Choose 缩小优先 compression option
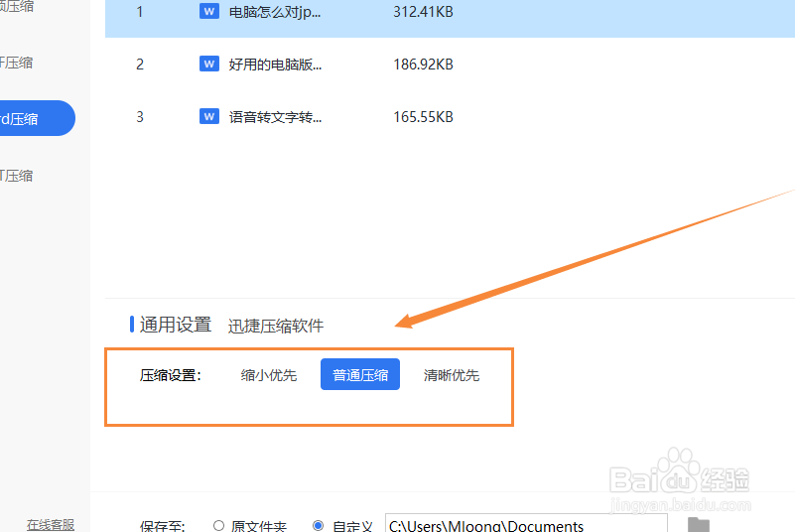 269,375
